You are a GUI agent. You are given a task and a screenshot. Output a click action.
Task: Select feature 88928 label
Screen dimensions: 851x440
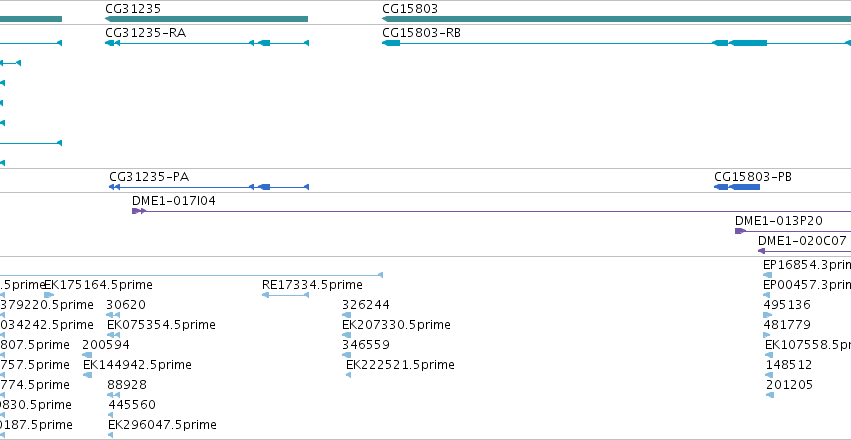127,385
